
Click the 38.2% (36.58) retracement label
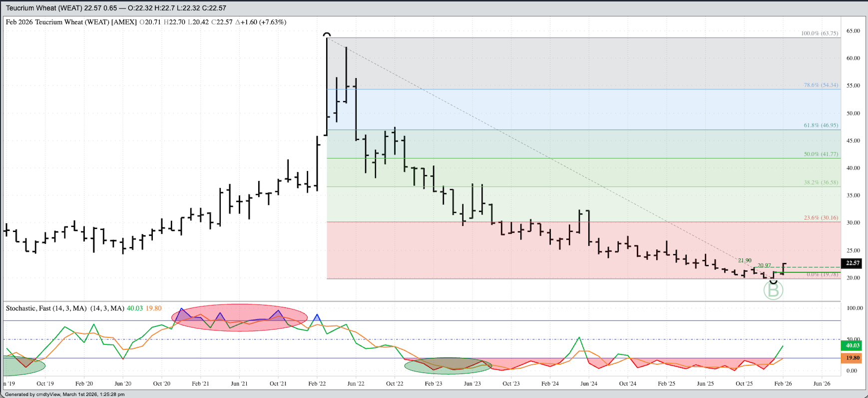pos(821,182)
